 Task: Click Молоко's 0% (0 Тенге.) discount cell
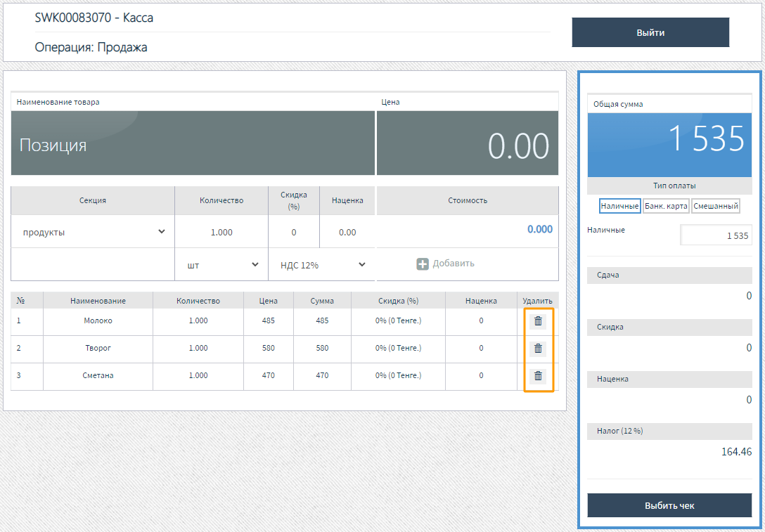(398, 321)
